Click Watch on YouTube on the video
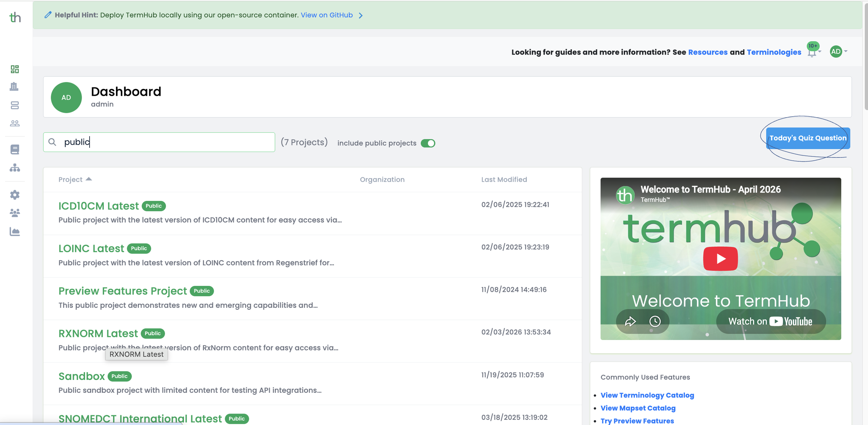 tap(771, 321)
